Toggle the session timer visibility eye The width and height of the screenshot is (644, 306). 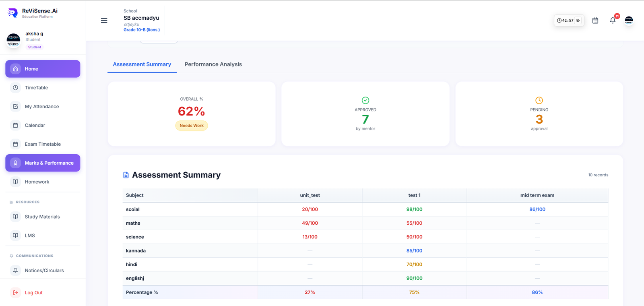[578, 21]
